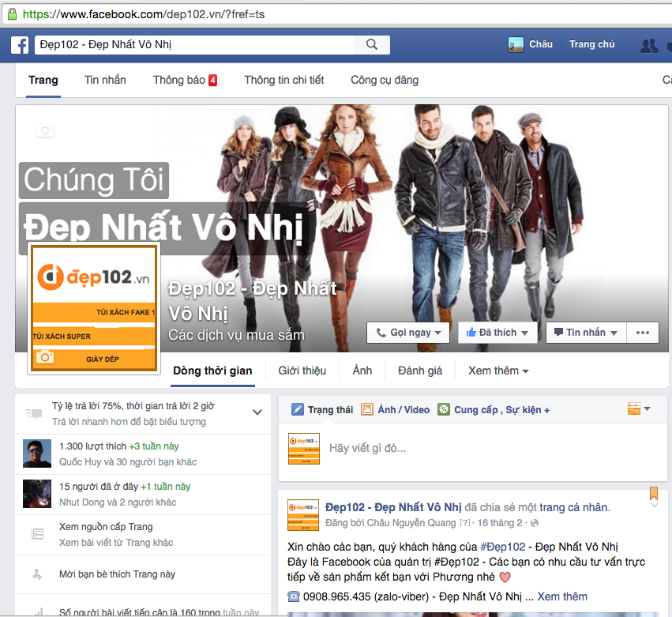This screenshot has height=617, width=672.
Task: Click Xem thêm on the post text
Action: [x=562, y=596]
